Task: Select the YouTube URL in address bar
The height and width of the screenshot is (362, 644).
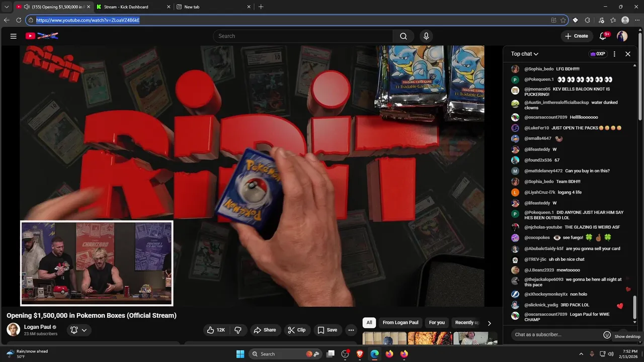Action: tap(88, 20)
